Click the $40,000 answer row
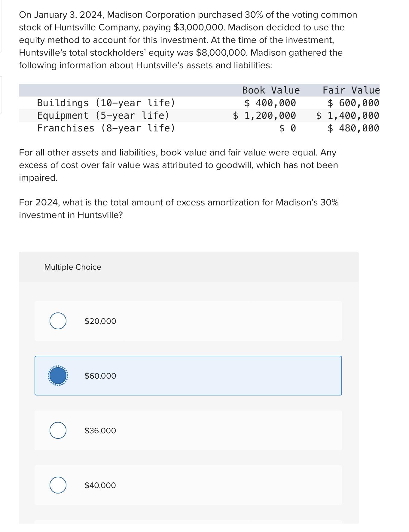Screen dimensions: 409x532 pos(189,485)
